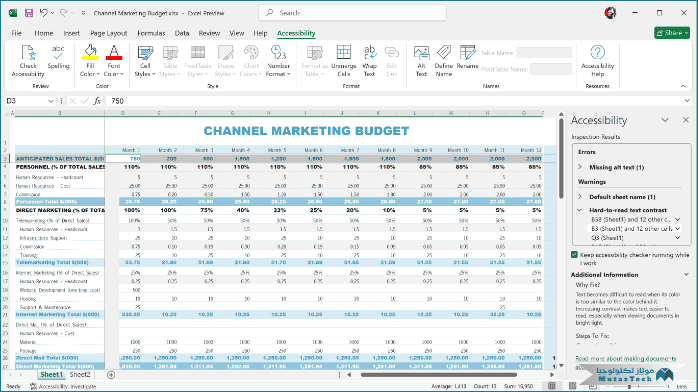The height and width of the screenshot is (392, 698).
Task: Click the vertical sheet scrollbar thumb
Action: (561, 158)
